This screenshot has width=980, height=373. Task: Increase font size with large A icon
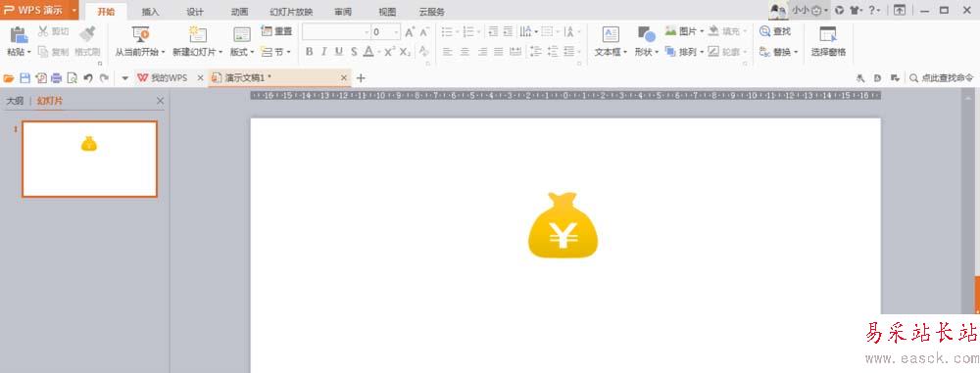pos(410,32)
